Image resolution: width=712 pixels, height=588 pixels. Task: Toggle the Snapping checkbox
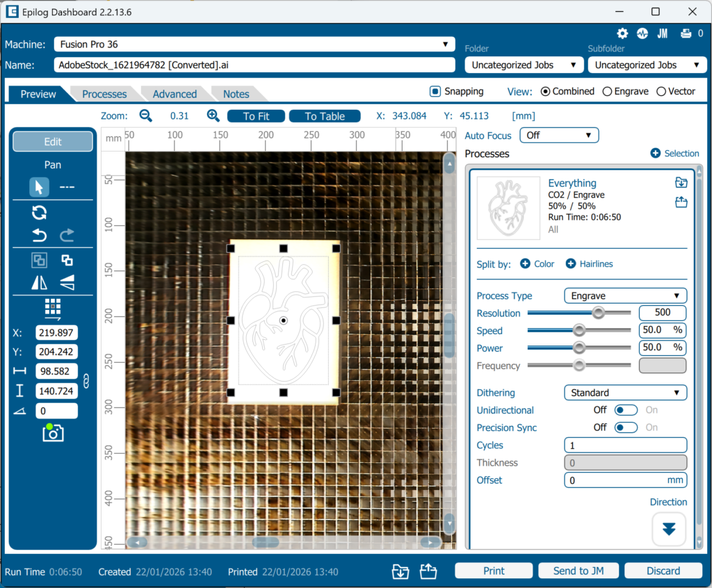(435, 91)
